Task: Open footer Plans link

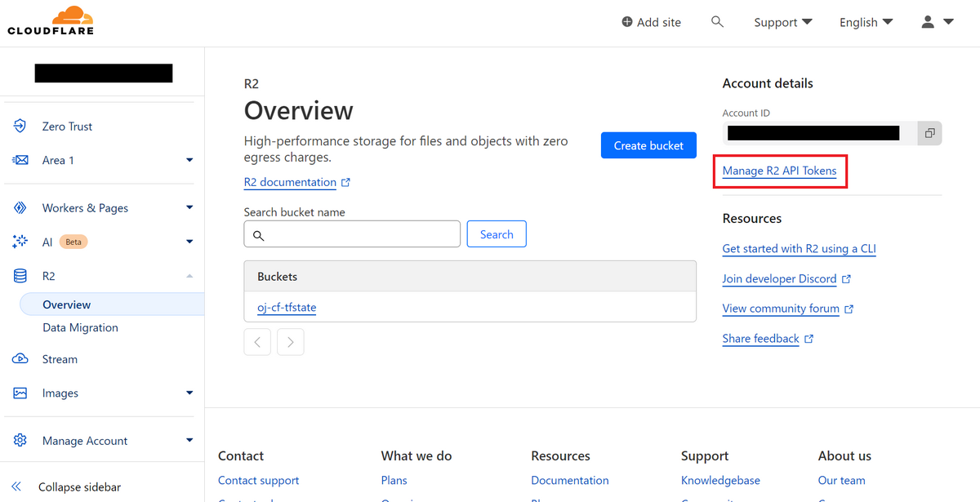Action: click(x=394, y=481)
